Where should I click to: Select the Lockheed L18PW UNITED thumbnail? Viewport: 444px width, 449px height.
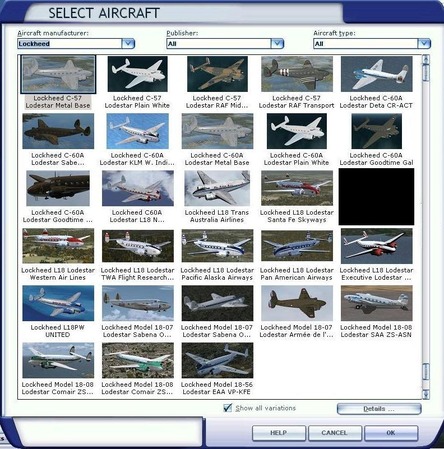58,303
